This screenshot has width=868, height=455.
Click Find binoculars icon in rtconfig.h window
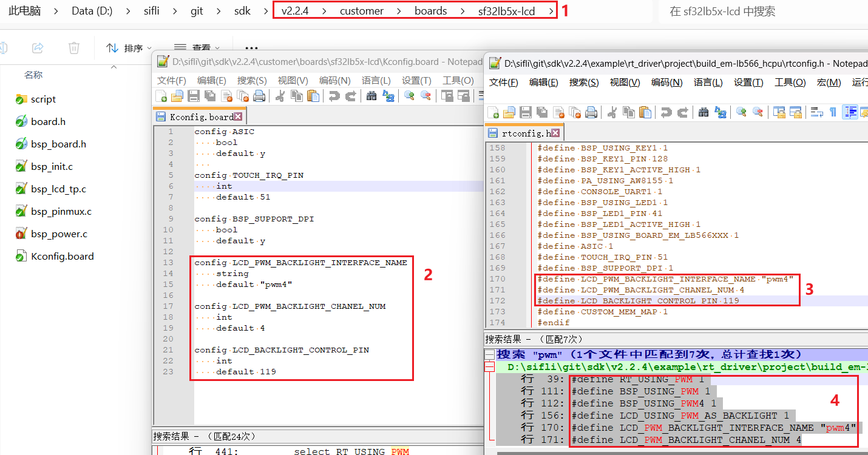point(704,112)
